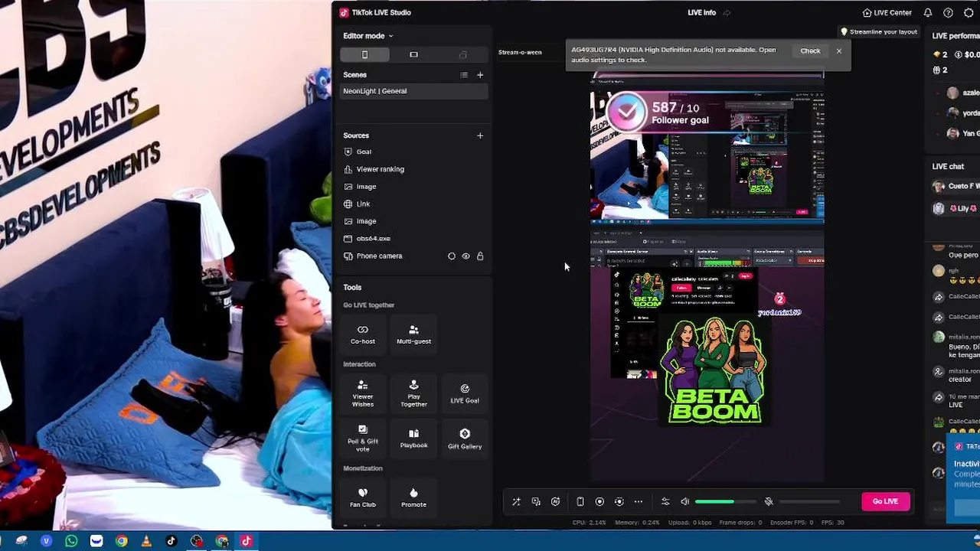Image resolution: width=980 pixels, height=551 pixels.
Task: Open the black TikTok taskbar icon
Action: pos(171,541)
